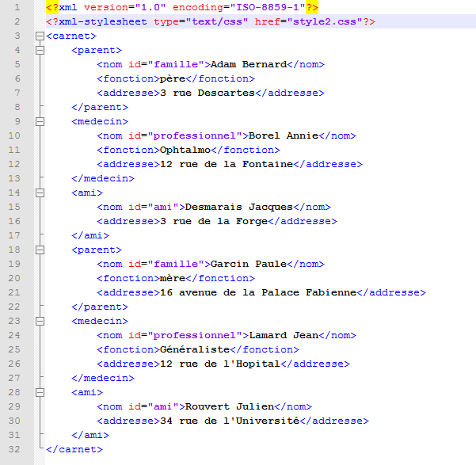The height and width of the screenshot is (465, 476).
Task: Click the href value "style2.css"
Action: [x=325, y=21]
